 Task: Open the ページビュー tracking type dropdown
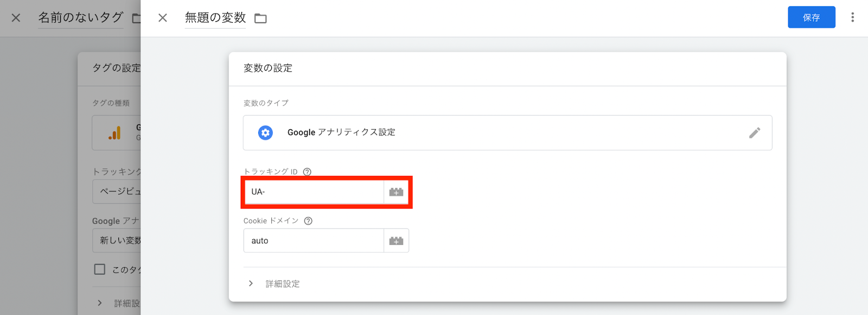(x=117, y=192)
